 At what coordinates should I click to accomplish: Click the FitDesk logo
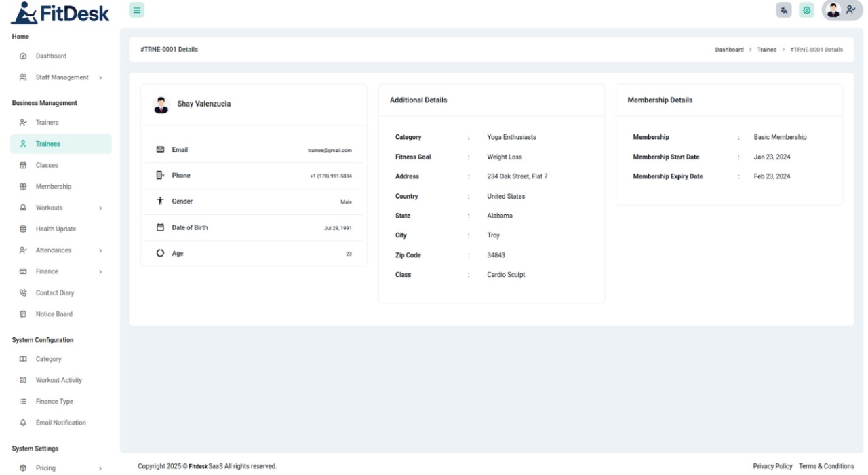pyautogui.click(x=61, y=12)
